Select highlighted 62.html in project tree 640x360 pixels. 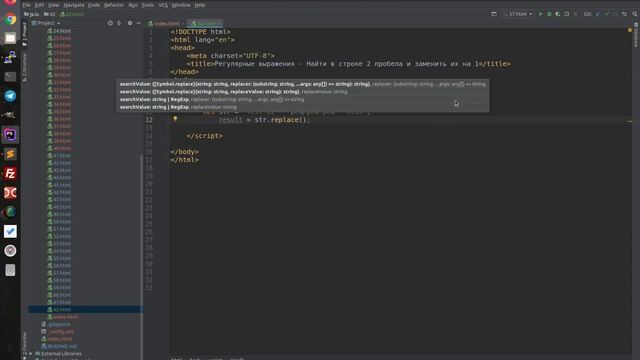[85, 309]
